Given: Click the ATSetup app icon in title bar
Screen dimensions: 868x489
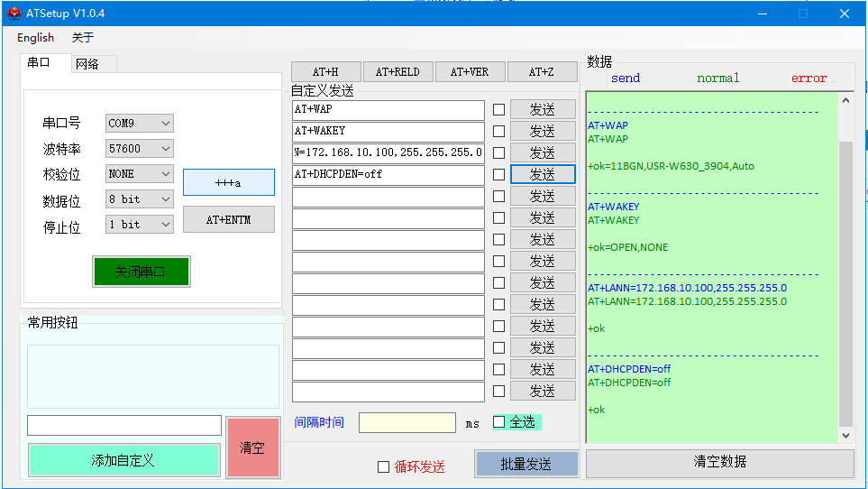Looking at the screenshot, I should (x=14, y=14).
